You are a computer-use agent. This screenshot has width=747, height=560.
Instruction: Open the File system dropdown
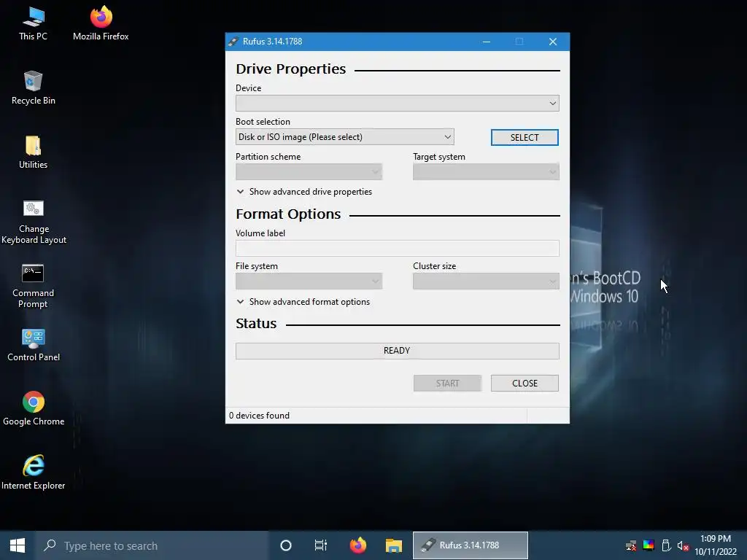309,281
